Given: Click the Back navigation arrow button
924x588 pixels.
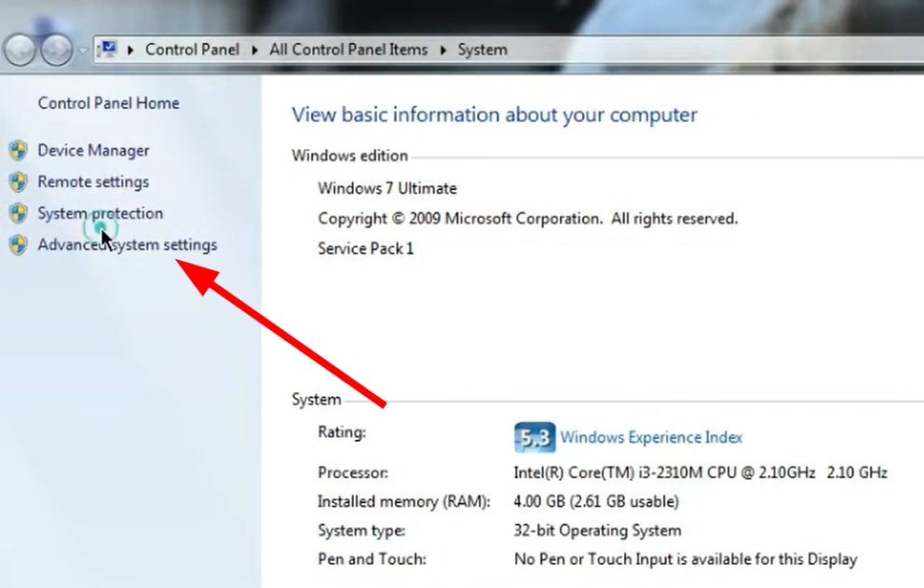Looking at the screenshot, I should tap(20, 49).
